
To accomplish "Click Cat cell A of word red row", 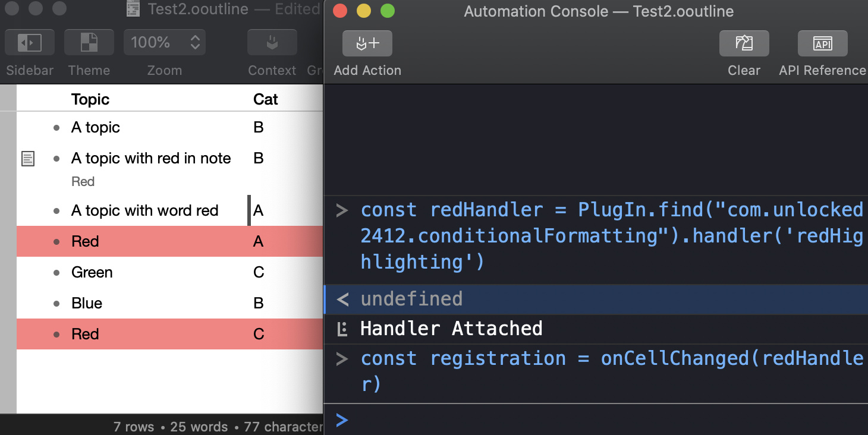I will coord(259,211).
